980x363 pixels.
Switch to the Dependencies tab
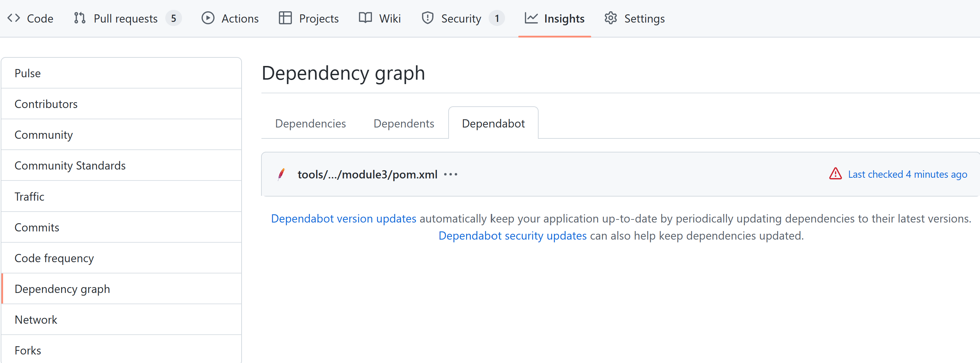pyautogui.click(x=310, y=123)
